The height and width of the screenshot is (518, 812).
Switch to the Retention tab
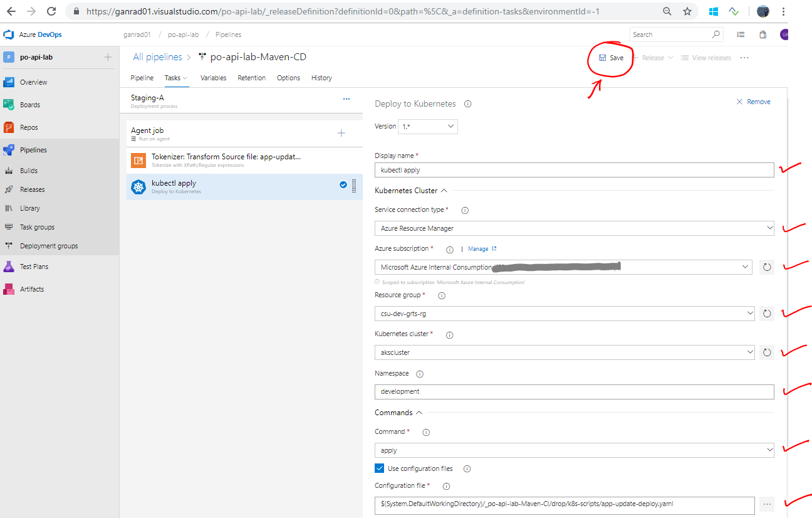pos(252,78)
